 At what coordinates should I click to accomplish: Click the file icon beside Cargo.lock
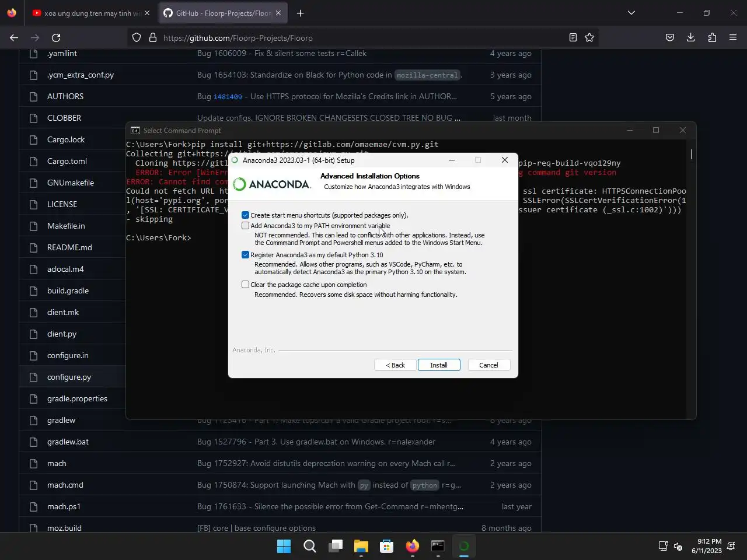point(34,139)
